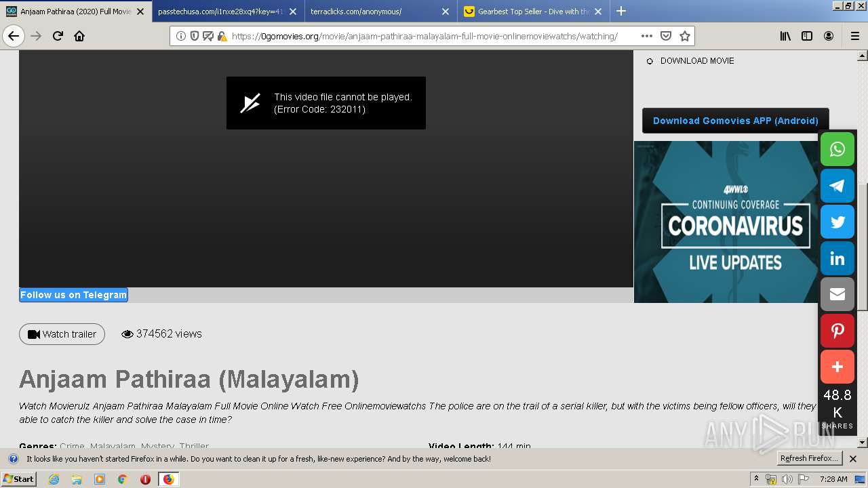
Task: Close the passtechusa.com tab
Action: pos(293,12)
